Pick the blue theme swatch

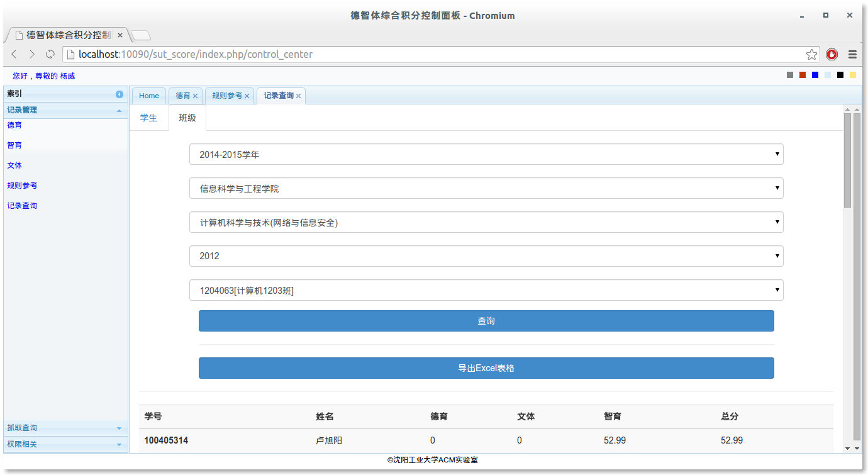[x=815, y=75]
